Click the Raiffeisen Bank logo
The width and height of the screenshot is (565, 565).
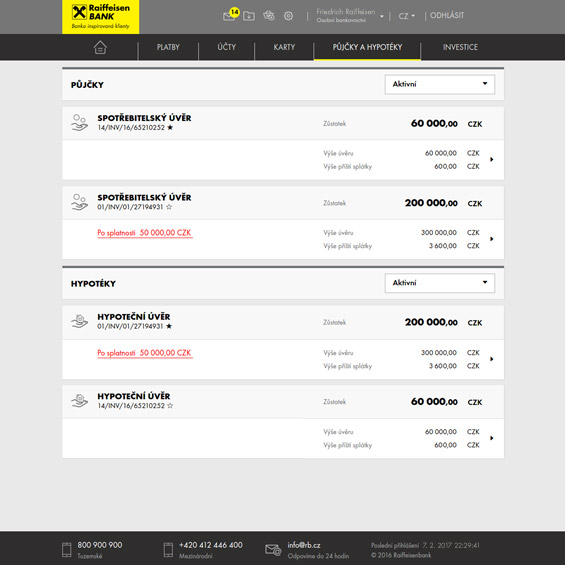pos(101,17)
